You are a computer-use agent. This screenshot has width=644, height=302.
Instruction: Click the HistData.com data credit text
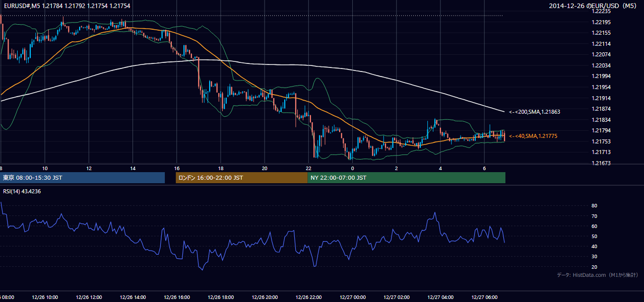pyautogui.click(x=598, y=275)
